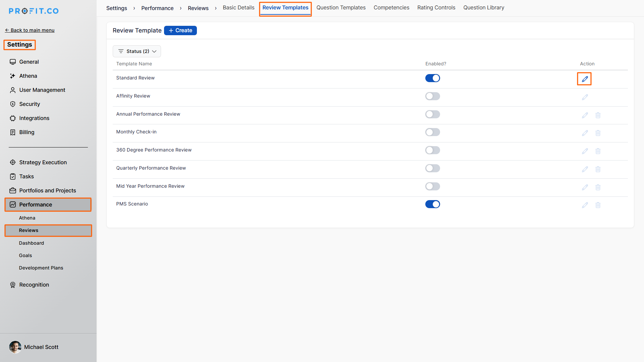Image resolution: width=644 pixels, height=362 pixels.
Task: Go to Recognition settings
Action: (x=34, y=285)
